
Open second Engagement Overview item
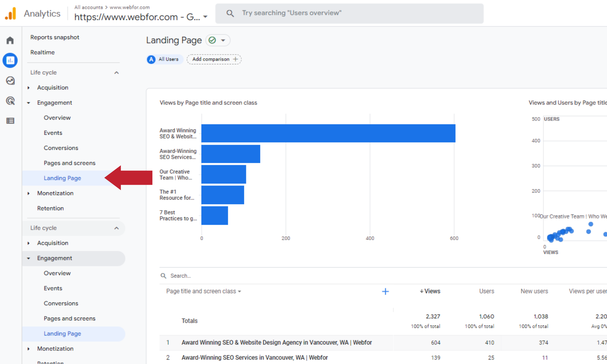57,273
